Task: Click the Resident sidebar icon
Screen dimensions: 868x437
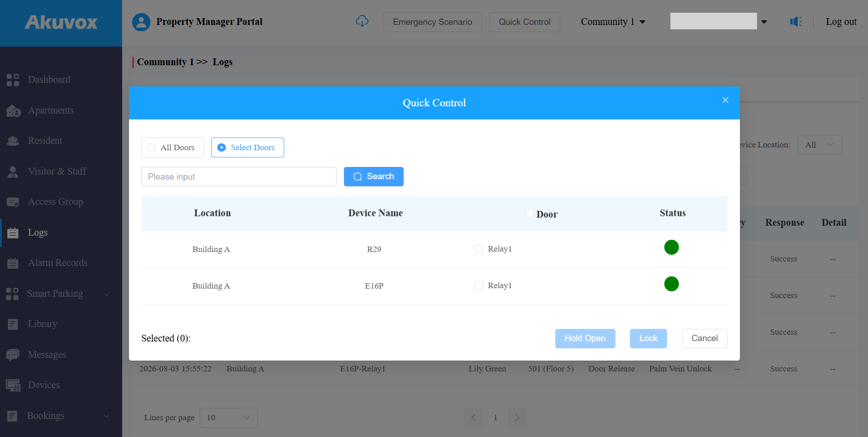Action: click(13, 141)
